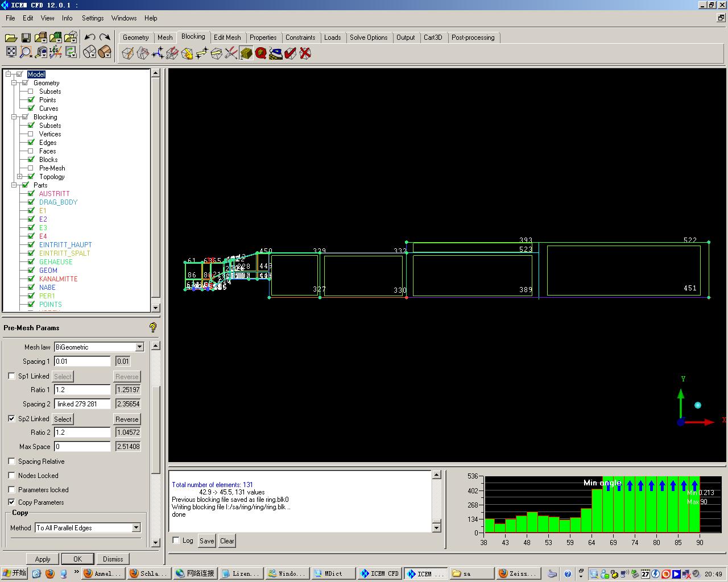The height and width of the screenshot is (582, 728).
Task: Select the Box Zoom magnifier icon
Action: click(26, 52)
